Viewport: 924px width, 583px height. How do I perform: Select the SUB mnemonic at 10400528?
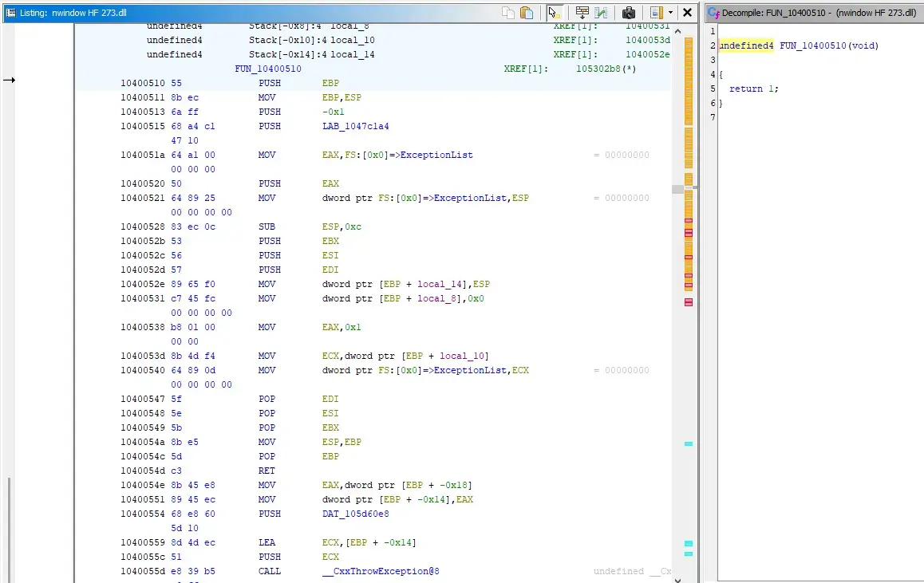click(267, 227)
